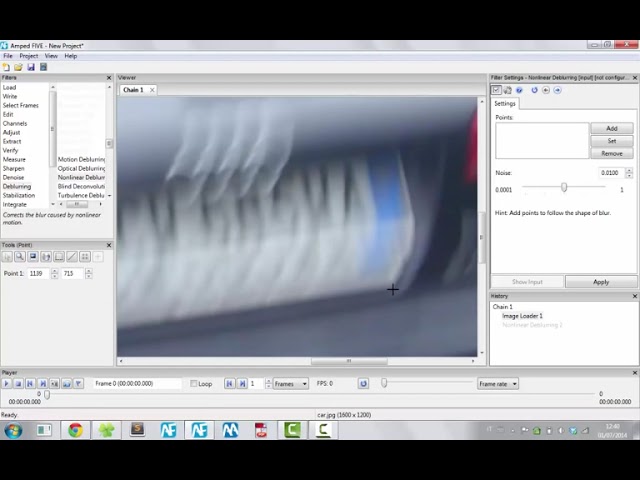640x480 pixels.
Task: Select the hand pan tool in Tools panel
Action: [46, 257]
